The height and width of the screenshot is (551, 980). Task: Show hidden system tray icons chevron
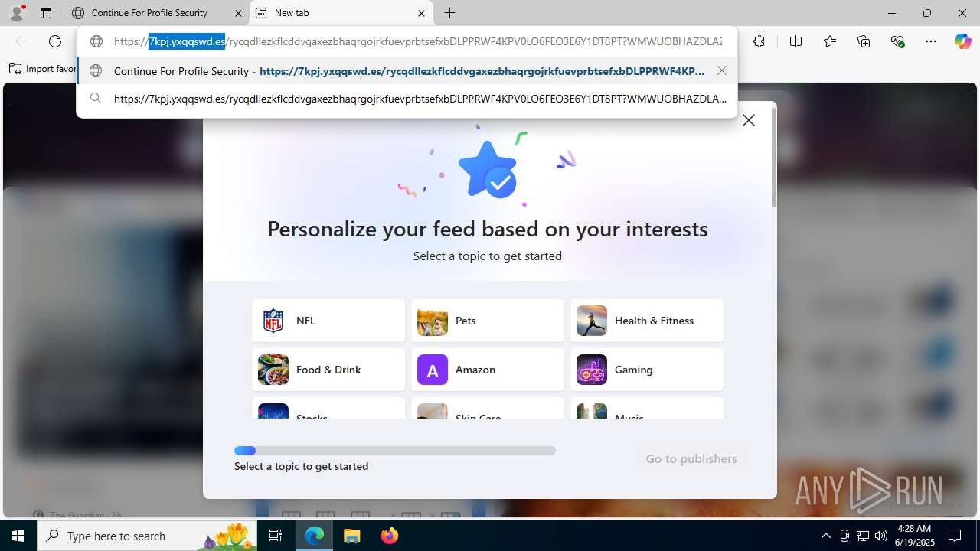[x=825, y=536]
